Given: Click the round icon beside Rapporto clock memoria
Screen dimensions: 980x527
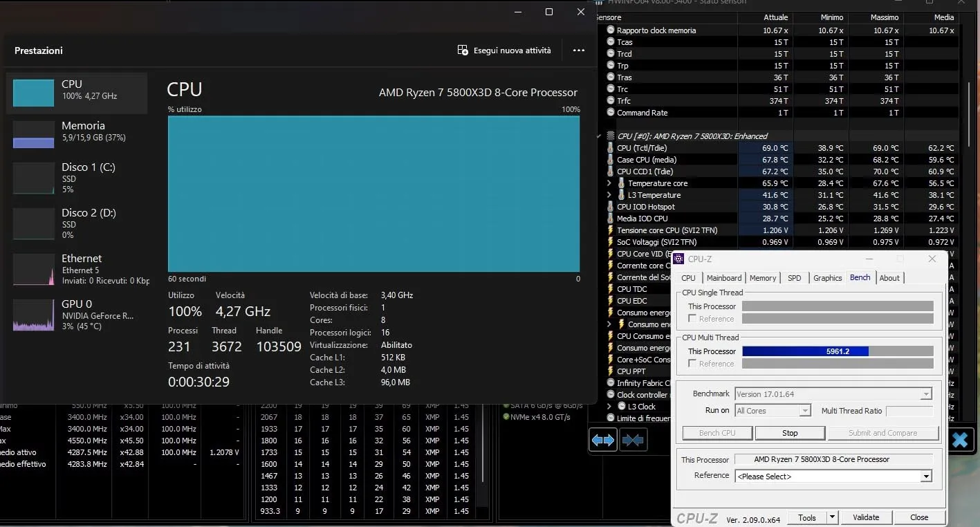Looking at the screenshot, I should pos(611,30).
